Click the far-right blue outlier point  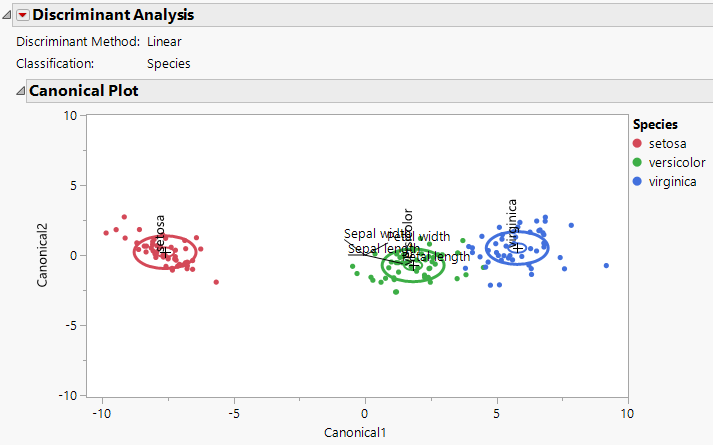click(606, 266)
